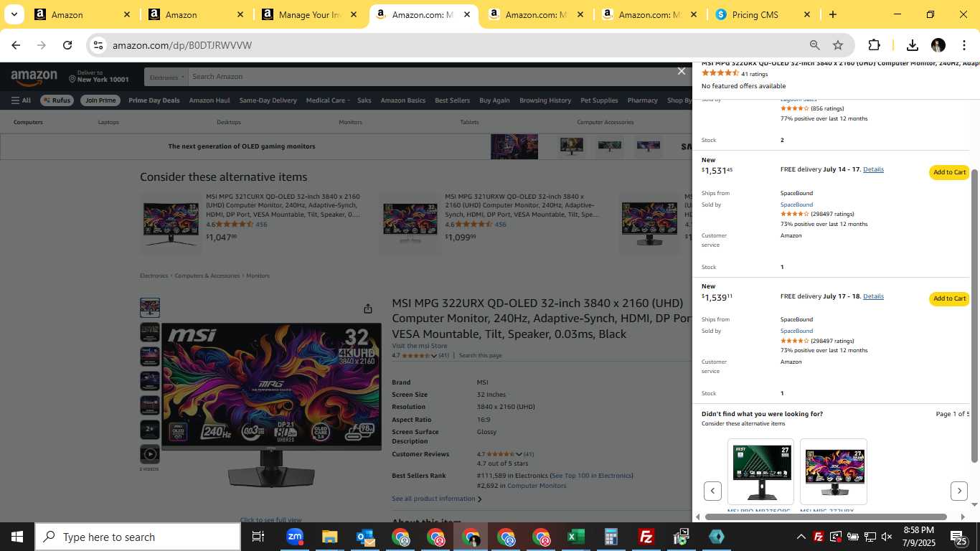The height and width of the screenshot is (551, 980).
Task: Click Computers & Accessories breadcrumb
Action: [207, 275]
